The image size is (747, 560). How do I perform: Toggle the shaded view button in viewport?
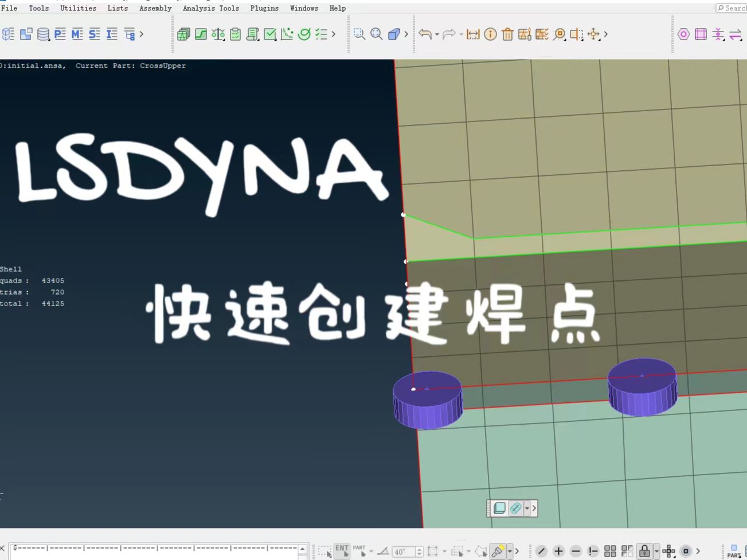[499, 508]
